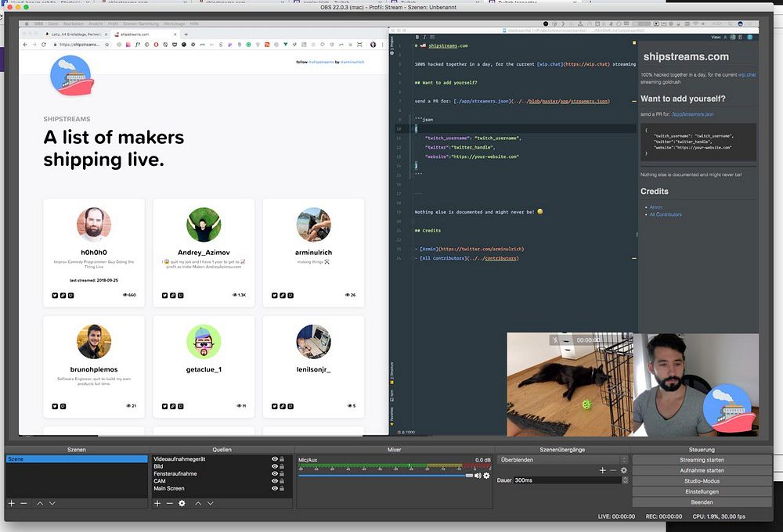Click the REC: 00:00:00 status text
This screenshot has height=532, width=783.
tap(664, 516)
